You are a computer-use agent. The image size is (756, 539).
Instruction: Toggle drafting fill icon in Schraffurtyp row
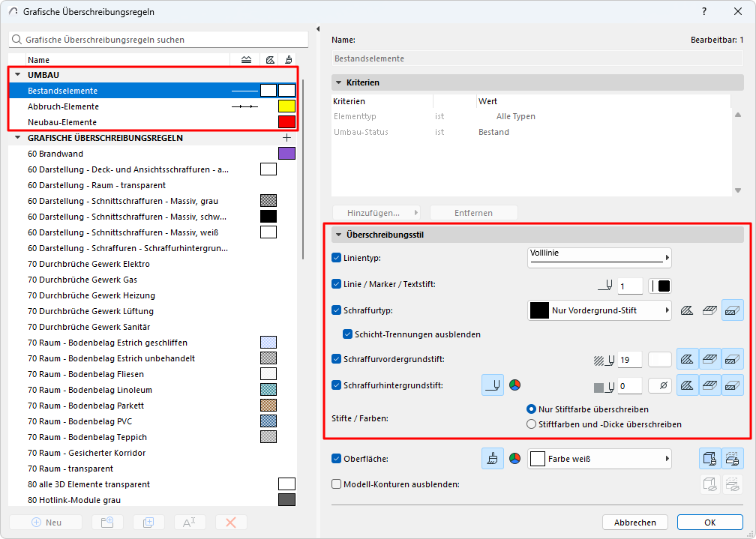pyautogui.click(x=732, y=310)
